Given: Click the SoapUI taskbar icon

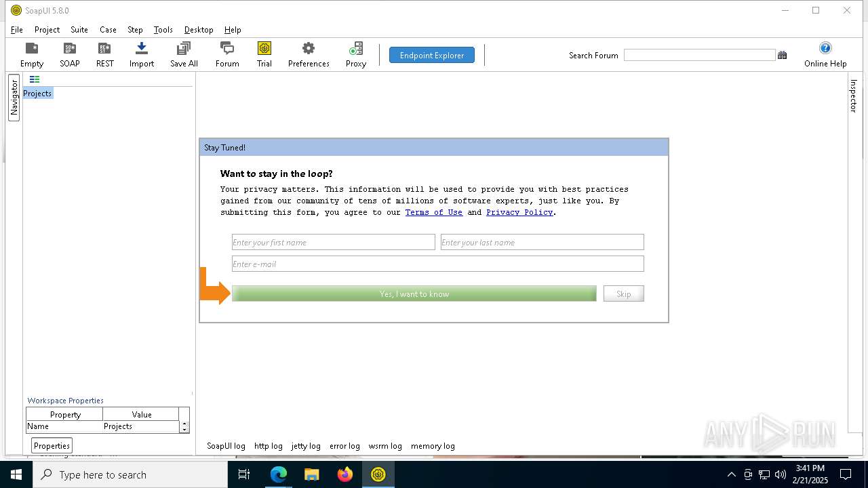Looking at the screenshot, I should [378, 474].
